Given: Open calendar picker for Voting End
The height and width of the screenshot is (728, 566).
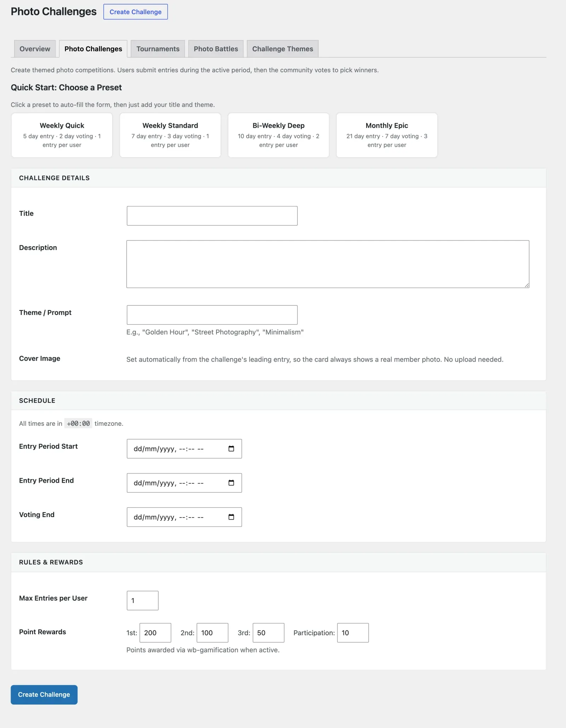Looking at the screenshot, I should [231, 517].
